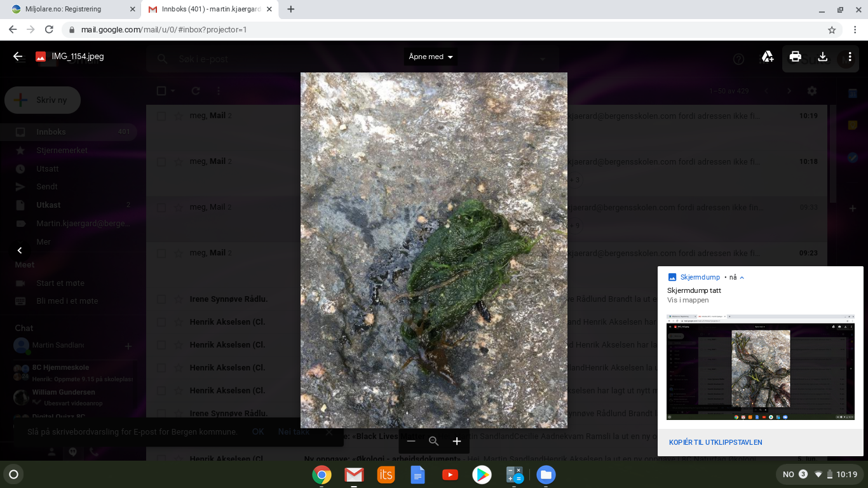The height and width of the screenshot is (488, 868).
Task: Star the 10:19 'meg, Mail' email
Action: click(179, 116)
